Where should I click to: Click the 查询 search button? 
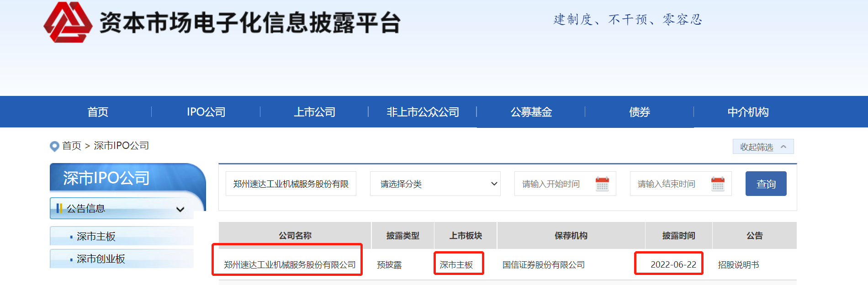click(766, 184)
